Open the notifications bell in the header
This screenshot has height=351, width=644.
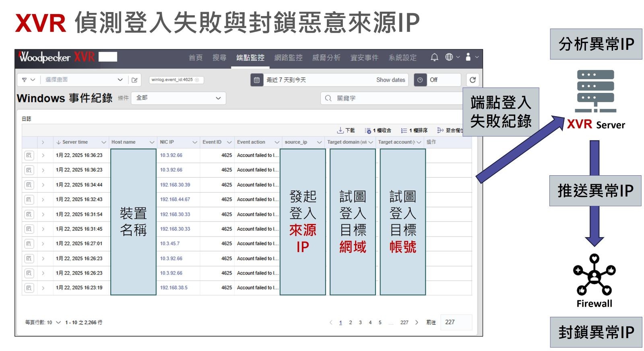[x=434, y=57]
